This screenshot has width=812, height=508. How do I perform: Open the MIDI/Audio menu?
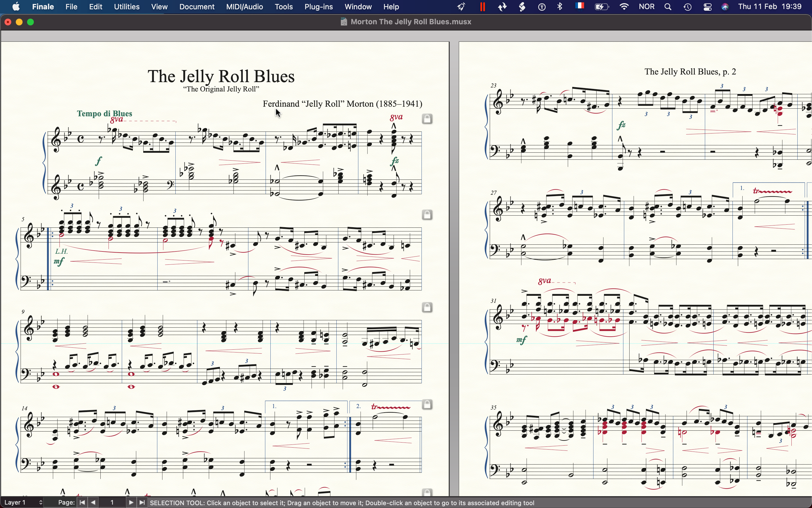[x=245, y=7]
